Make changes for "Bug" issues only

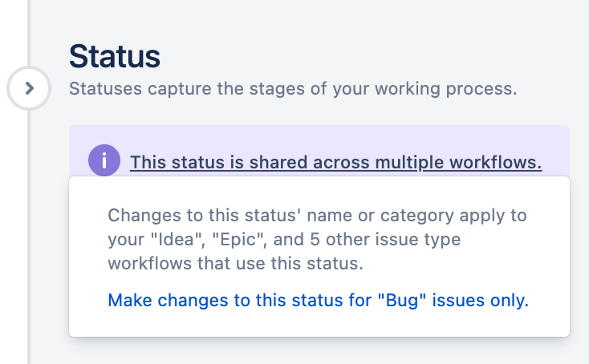pos(318,300)
